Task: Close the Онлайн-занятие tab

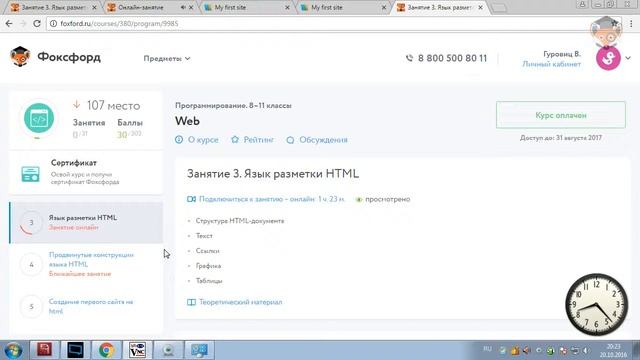Action: point(191,7)
